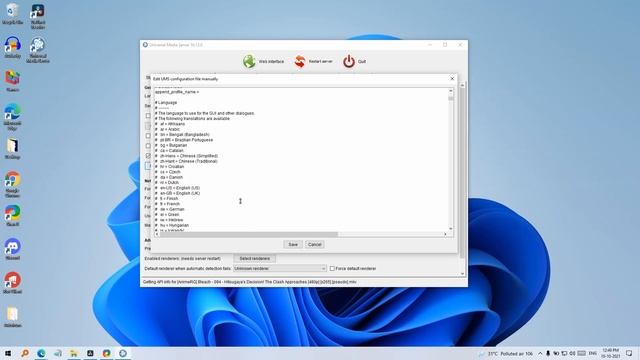
Task: Click the weather widget showing 31°C
Action: click(x=506, y=353)
